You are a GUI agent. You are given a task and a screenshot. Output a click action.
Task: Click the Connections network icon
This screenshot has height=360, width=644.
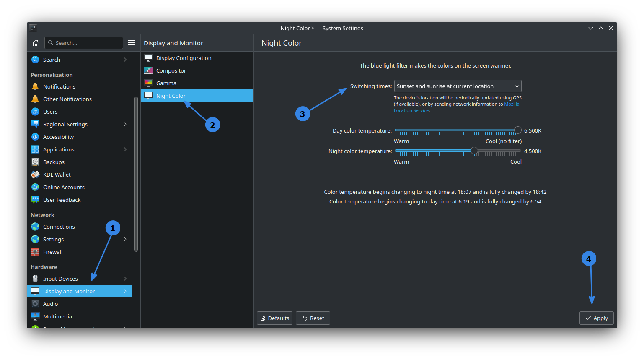coord(35,227)
